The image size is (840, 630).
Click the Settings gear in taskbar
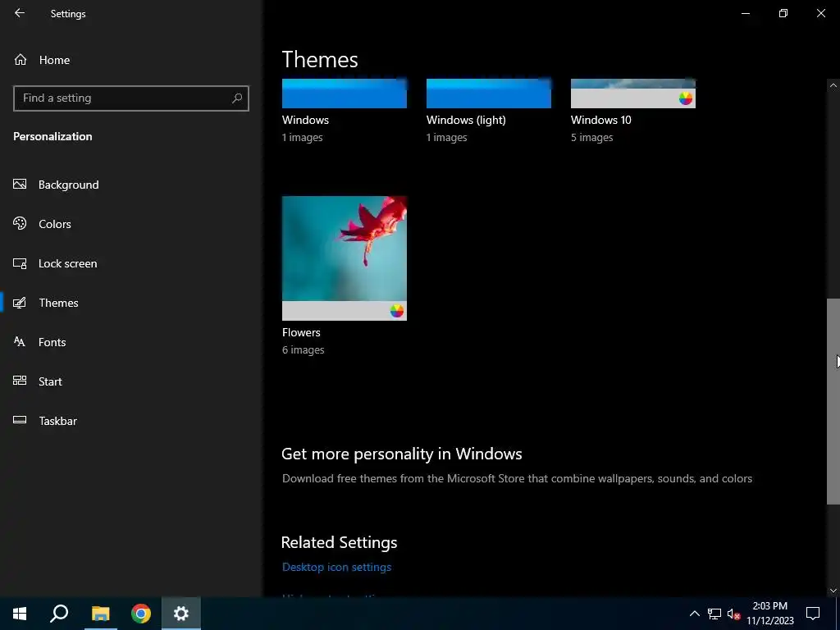[x=181, y=614]
